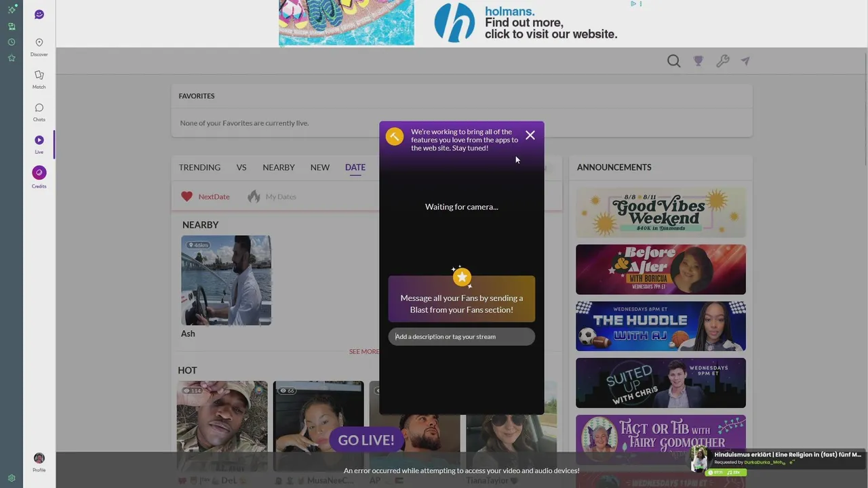This screenshot has width=868, height=488.
Task: Click the GO LIVE! button
Action: coord(366,440)
